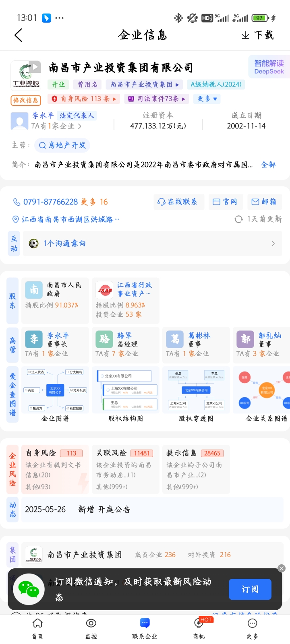This screenshot has width=290, height=644.
Task: Tap the A级纳税人(2024) tag
Action: coord(216,85)
